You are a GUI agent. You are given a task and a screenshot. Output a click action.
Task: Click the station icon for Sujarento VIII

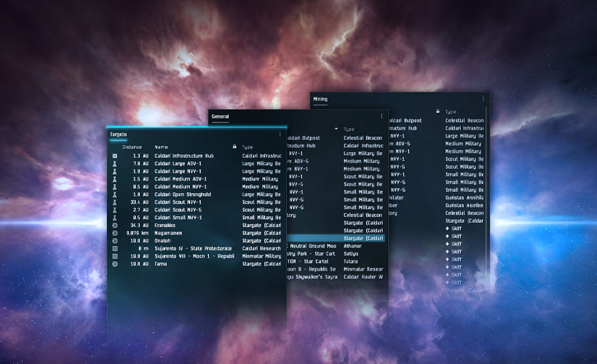pyautogui.click(x=115, y=256)
